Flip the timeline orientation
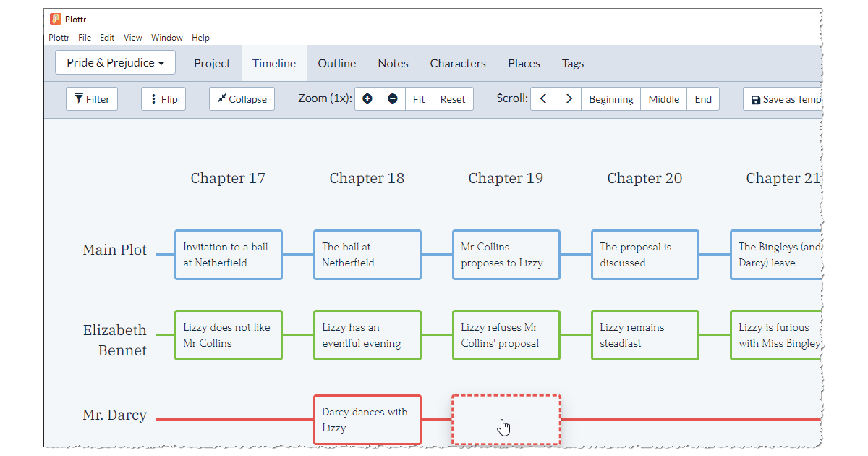The image size is (868, 456). point(163,99)
